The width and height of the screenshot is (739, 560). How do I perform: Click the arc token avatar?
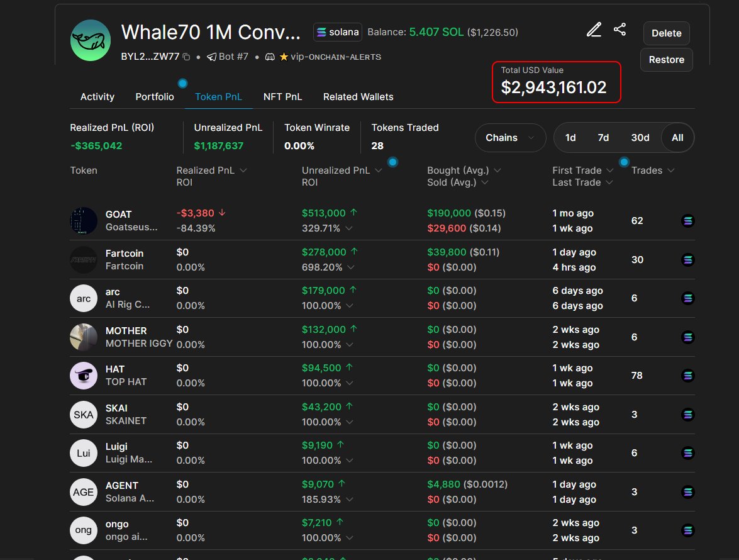(x=84, y=298)
